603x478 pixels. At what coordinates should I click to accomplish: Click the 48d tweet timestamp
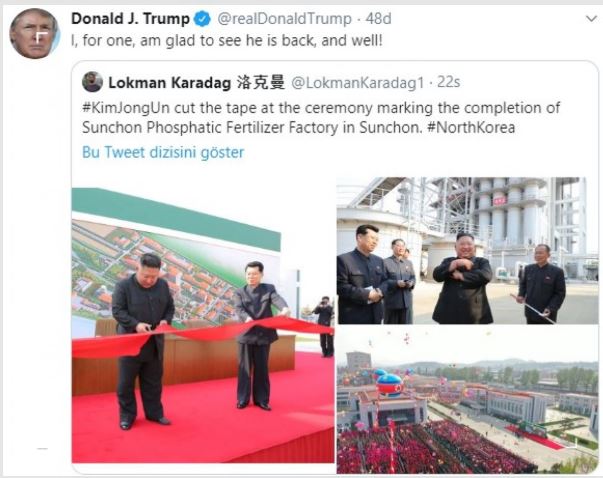[x=378, y=18]
